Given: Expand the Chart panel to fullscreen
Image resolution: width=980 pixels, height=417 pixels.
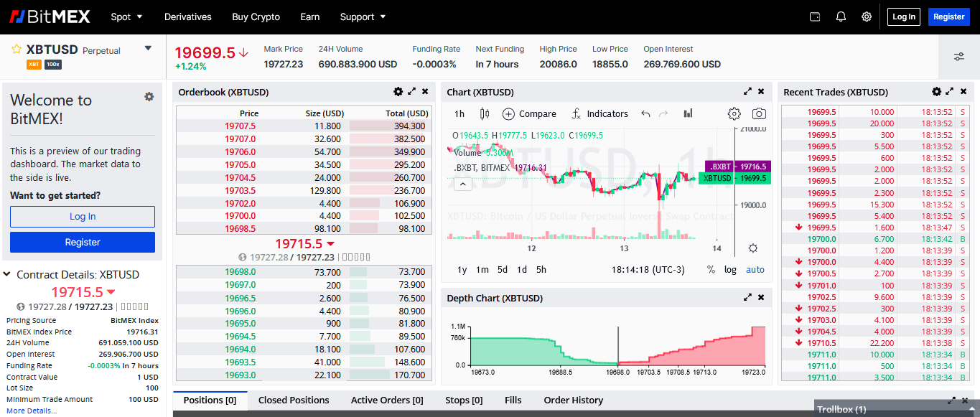Looking at the screenshot, I should (x=747, y=92).
